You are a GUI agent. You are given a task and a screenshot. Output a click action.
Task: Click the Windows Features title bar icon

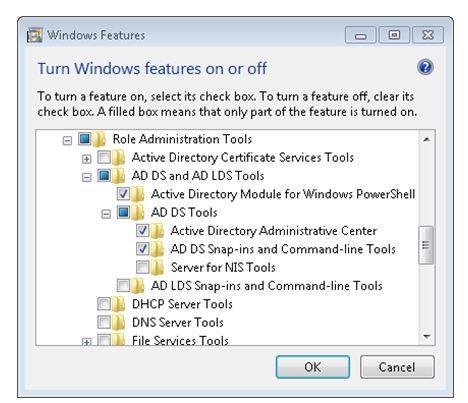pyautogui.click(x=34, y=35)
